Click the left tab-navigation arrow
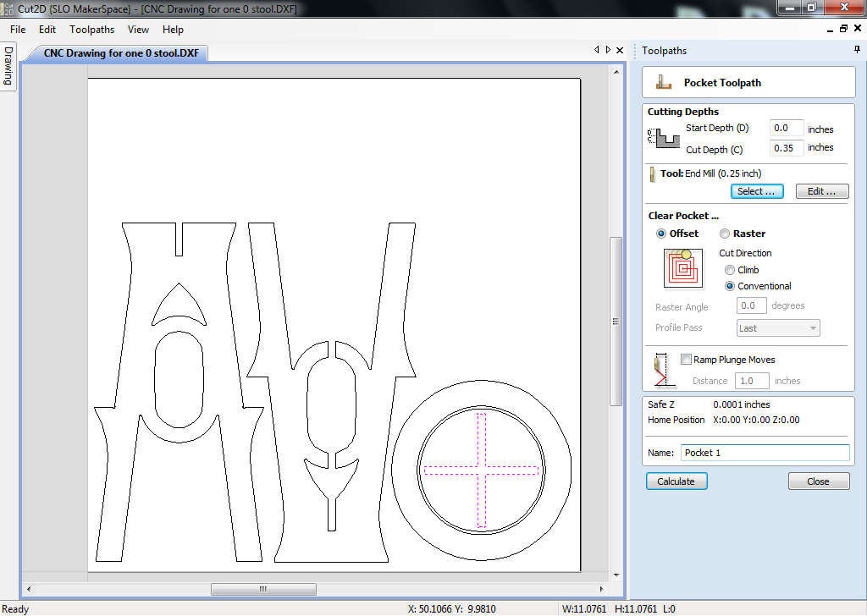 tap(597, 50)
